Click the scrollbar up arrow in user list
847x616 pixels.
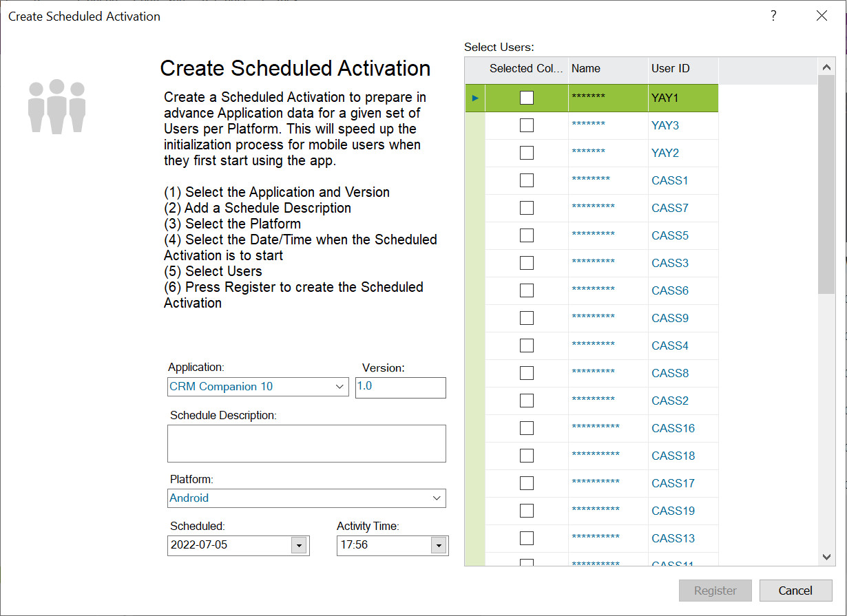[x=826, y=67]
